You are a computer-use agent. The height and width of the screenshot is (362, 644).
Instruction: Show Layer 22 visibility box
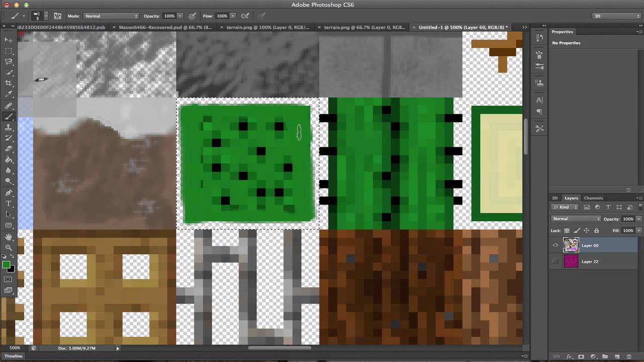(x=555, y=261)
